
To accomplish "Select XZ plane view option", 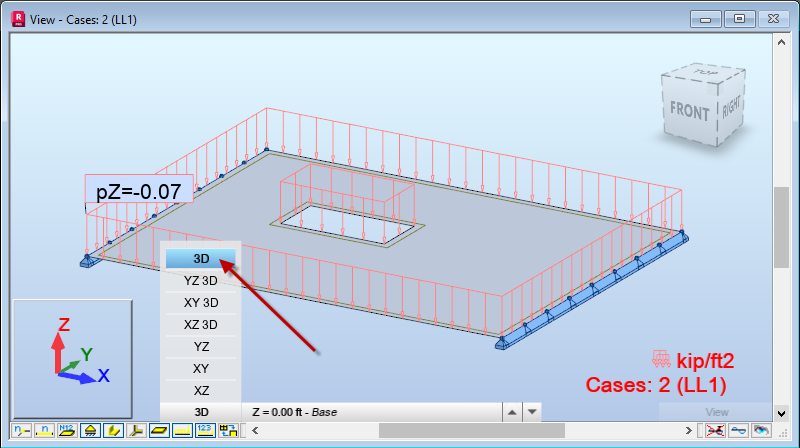I will (201, 390).
